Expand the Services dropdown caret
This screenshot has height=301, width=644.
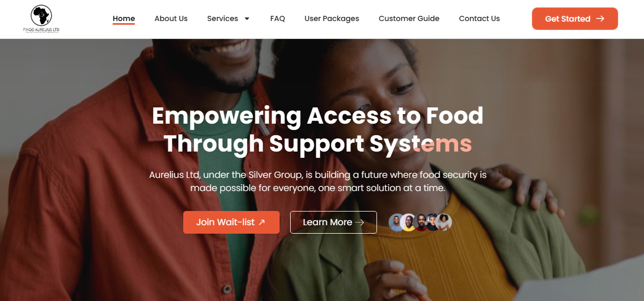[247, 19]
